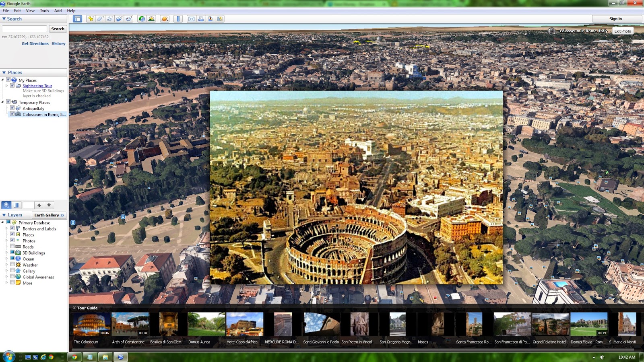Email the current view
Viewport: 644px width, 362px height.
pos(191,19)
